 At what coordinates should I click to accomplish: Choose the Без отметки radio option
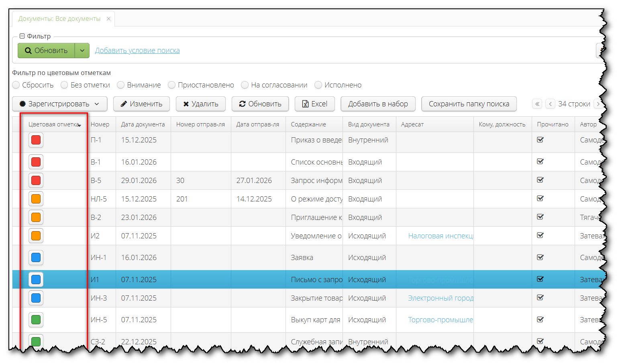[64, 85]
